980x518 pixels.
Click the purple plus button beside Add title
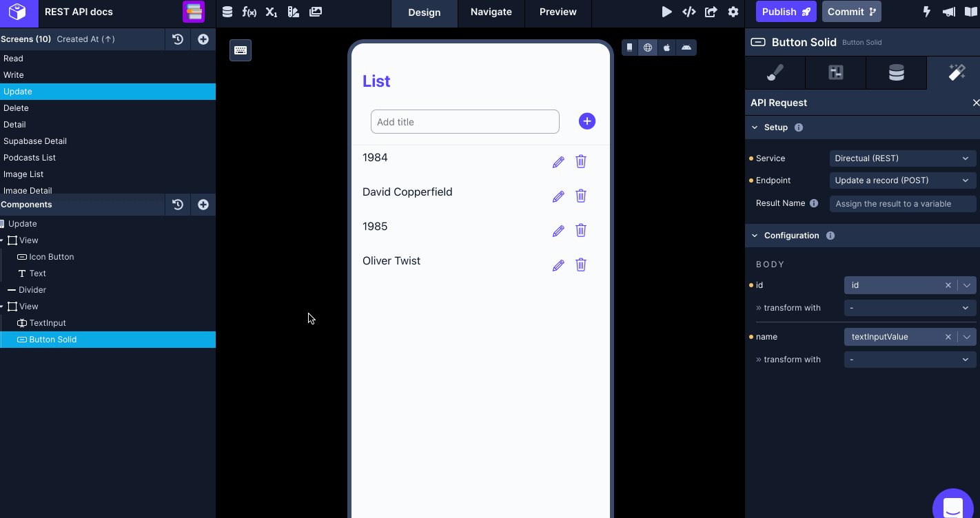[x=587, y=121]
